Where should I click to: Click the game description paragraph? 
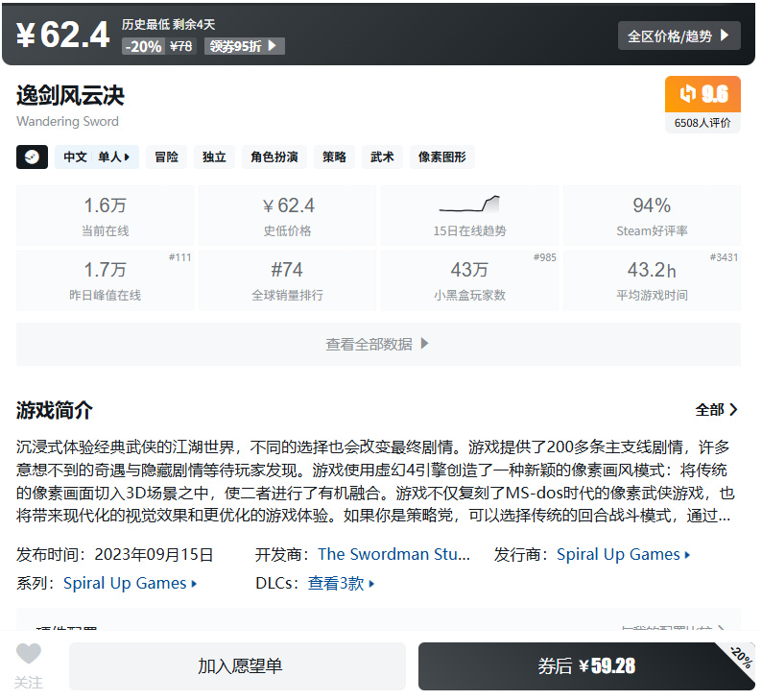pos(375,481)
